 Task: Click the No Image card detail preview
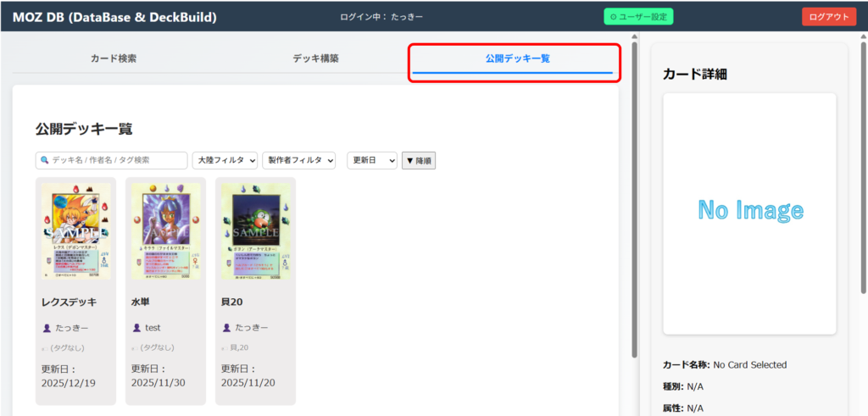click(749, 212)
